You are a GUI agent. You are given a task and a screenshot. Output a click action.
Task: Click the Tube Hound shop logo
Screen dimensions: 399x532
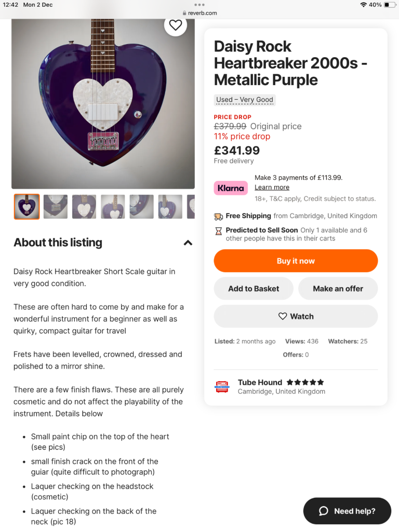(x=222, y=387)
